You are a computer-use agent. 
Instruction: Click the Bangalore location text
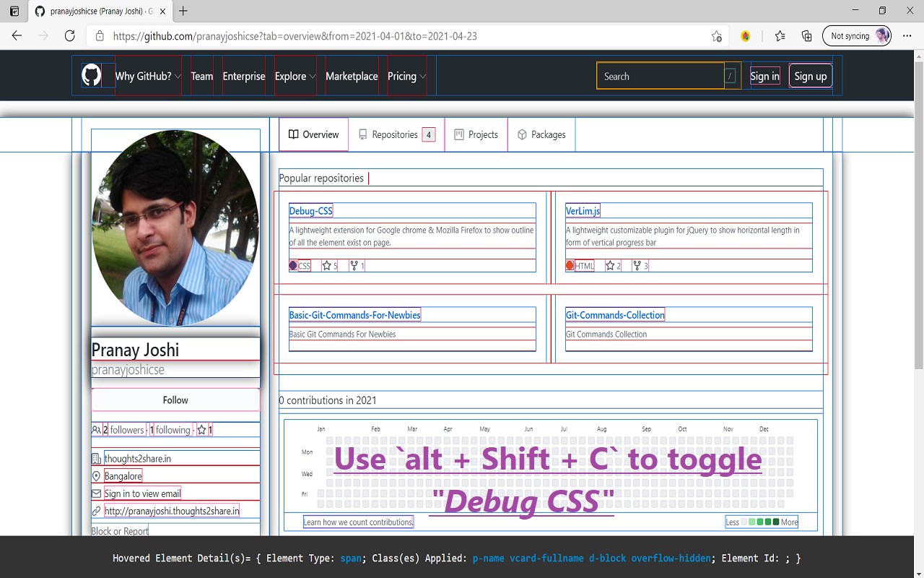coord(123,476)
